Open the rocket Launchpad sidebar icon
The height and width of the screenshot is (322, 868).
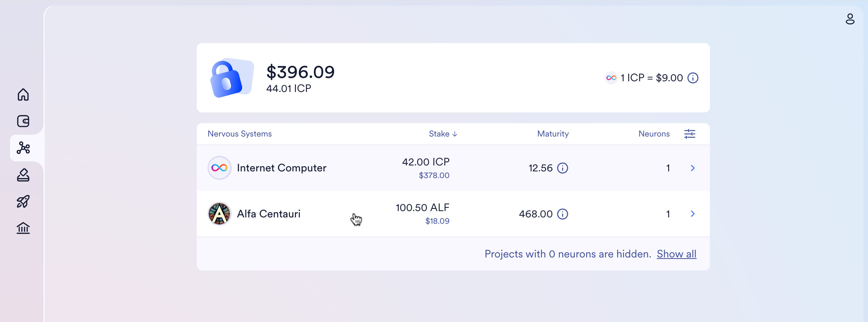click(23, 201)
